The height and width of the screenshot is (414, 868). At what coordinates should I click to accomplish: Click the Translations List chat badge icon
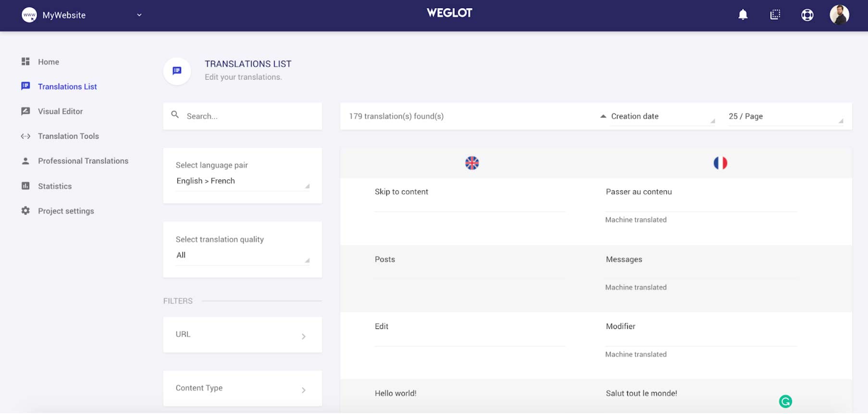tap(177, 71)
